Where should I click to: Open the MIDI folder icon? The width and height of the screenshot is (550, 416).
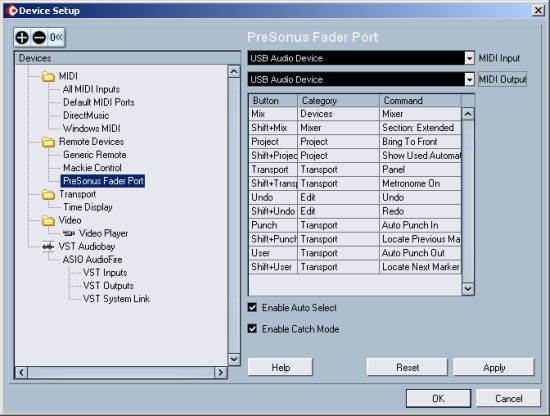tap(48, 76)
